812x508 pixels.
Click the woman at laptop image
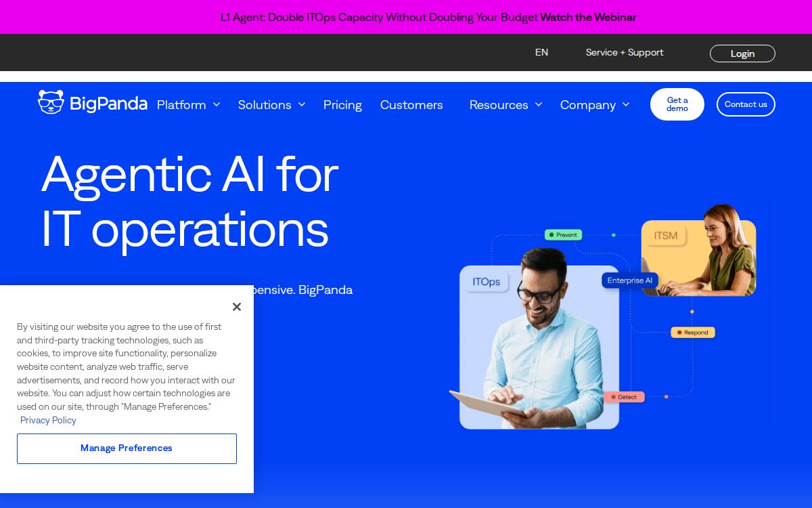click(x=699, y=251)
